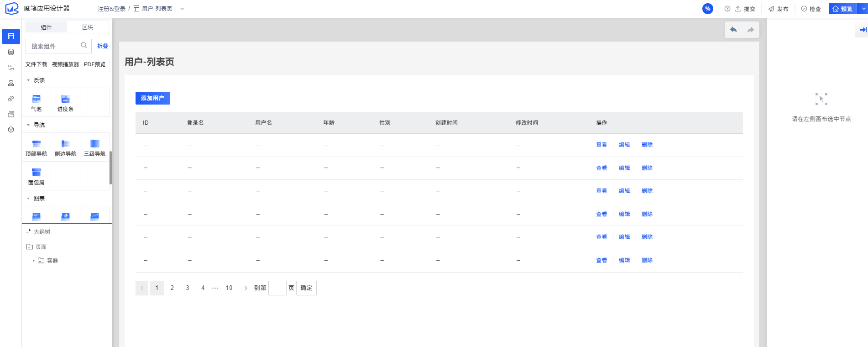Click the 添加用户 button

pos(152,98)
